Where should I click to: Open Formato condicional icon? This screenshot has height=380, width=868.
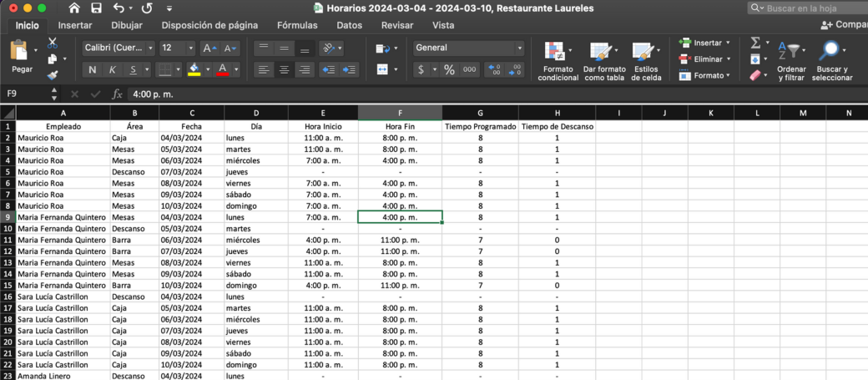coord(558,61)
